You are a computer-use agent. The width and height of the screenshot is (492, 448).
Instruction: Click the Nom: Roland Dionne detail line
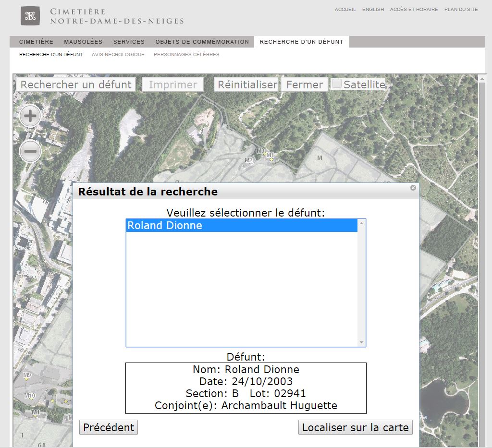pos(246,369)
